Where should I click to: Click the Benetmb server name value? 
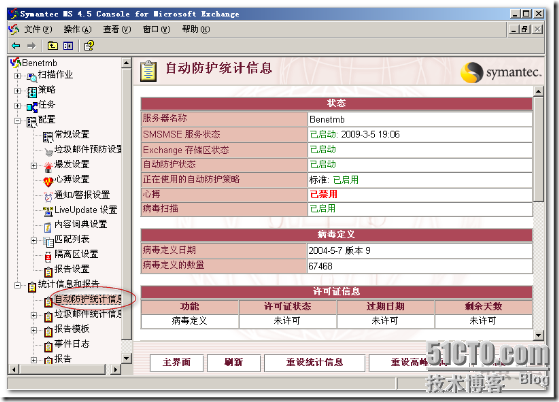click(x=327, y=119)
